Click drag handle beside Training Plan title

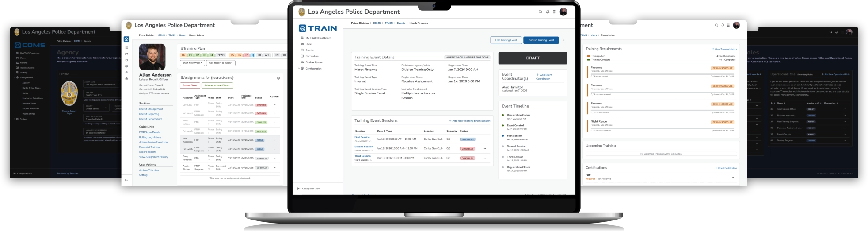point(182,48)
